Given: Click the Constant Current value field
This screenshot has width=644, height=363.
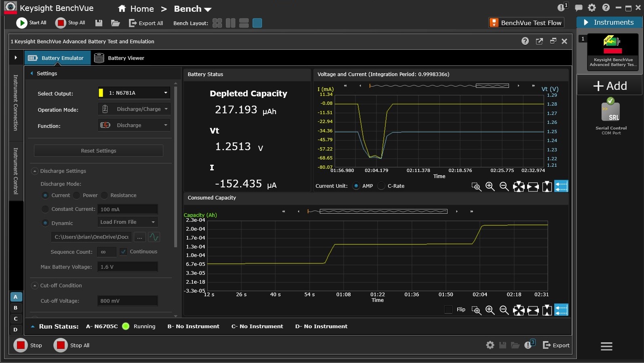Looking at the screenshot, I should point(128,209).
